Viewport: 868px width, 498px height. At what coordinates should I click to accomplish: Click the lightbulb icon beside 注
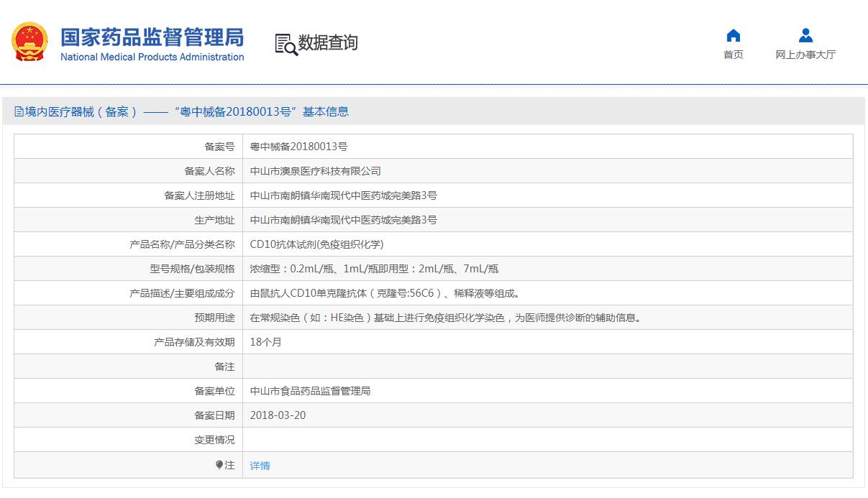click(219, 465)
